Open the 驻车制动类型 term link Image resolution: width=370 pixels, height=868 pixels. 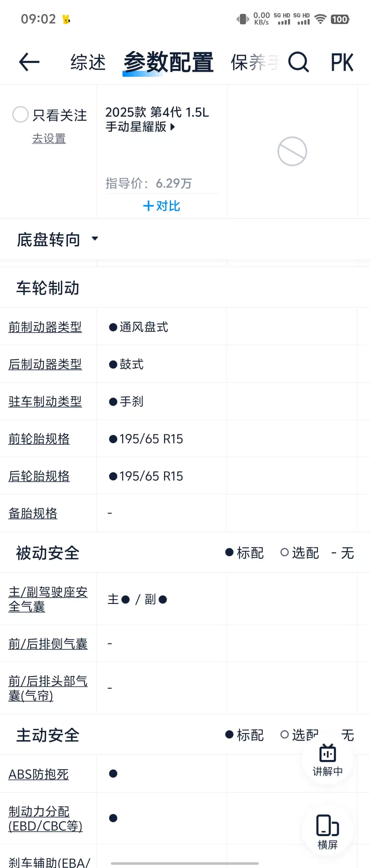click(x=45, y=401)
